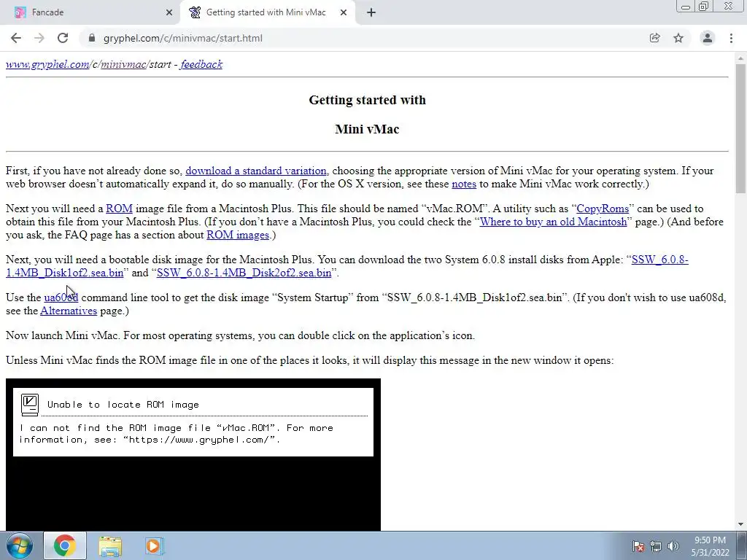Click the feedback link
The height and width of the screenshot is (560, 747).
201,64
